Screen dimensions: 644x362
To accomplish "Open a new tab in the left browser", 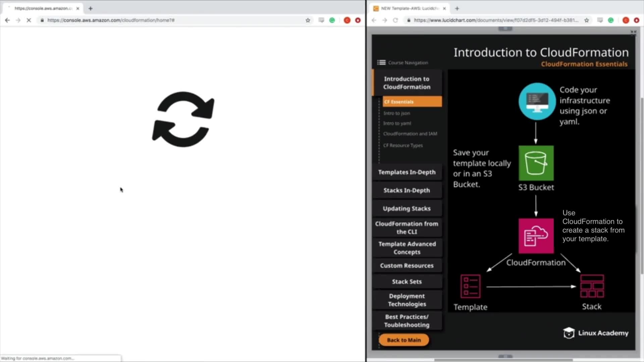I will (90, 8).
